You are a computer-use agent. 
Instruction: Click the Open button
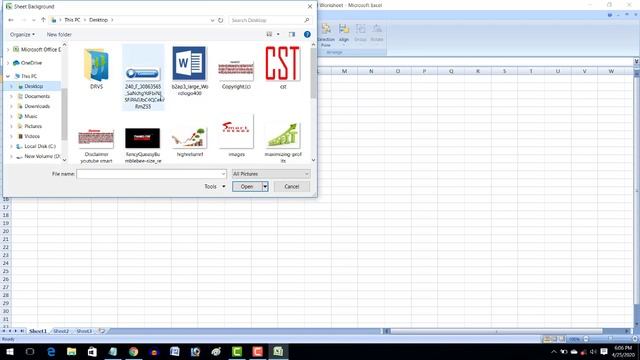[247, 187]
